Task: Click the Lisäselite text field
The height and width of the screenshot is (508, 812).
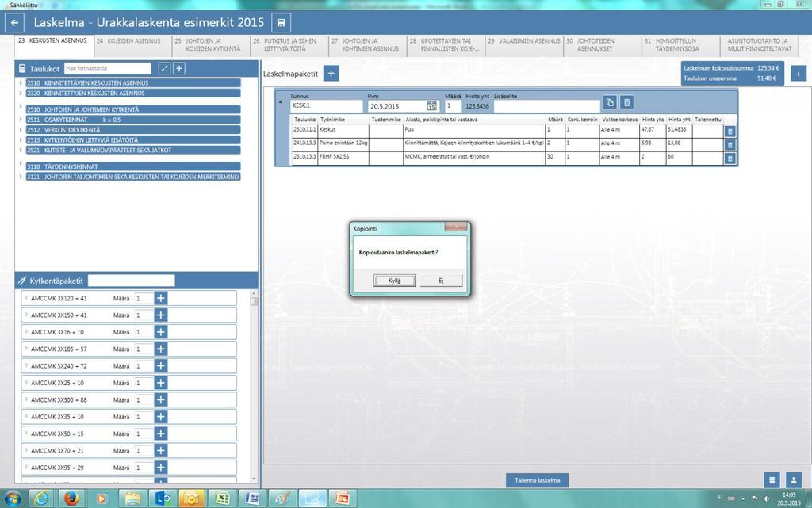Action: (x=547, y=106)
